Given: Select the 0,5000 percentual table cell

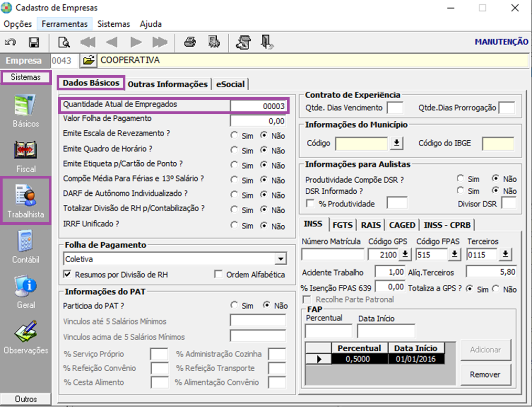Looking at the screenshot, I should point(359,359).
